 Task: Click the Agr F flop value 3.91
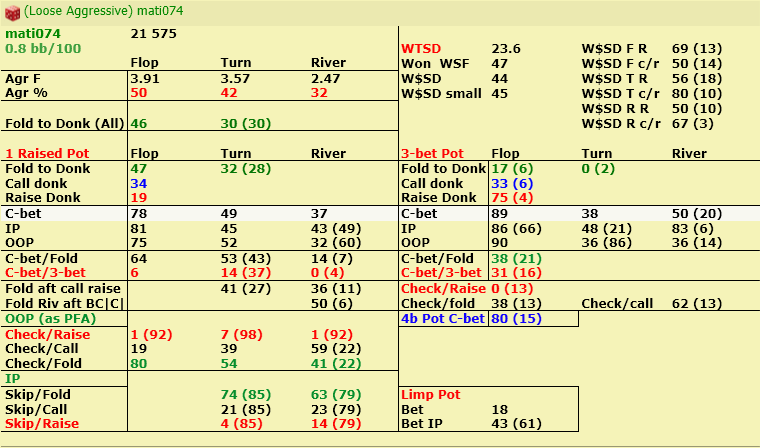tap(145, 79)
